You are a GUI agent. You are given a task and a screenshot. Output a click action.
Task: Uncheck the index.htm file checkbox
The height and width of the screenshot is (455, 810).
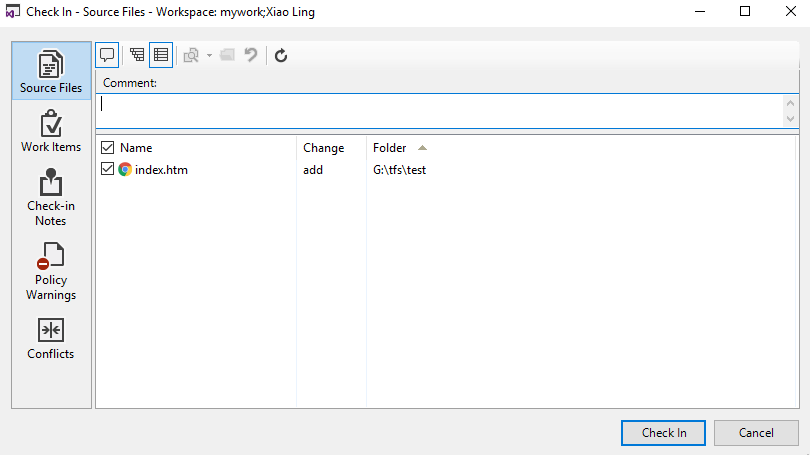click(108, 170)
